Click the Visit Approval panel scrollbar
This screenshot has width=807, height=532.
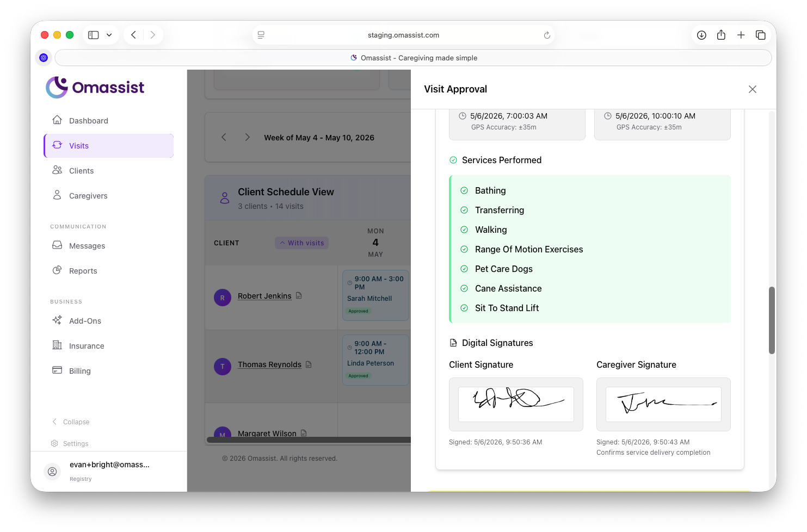(772, 320)
